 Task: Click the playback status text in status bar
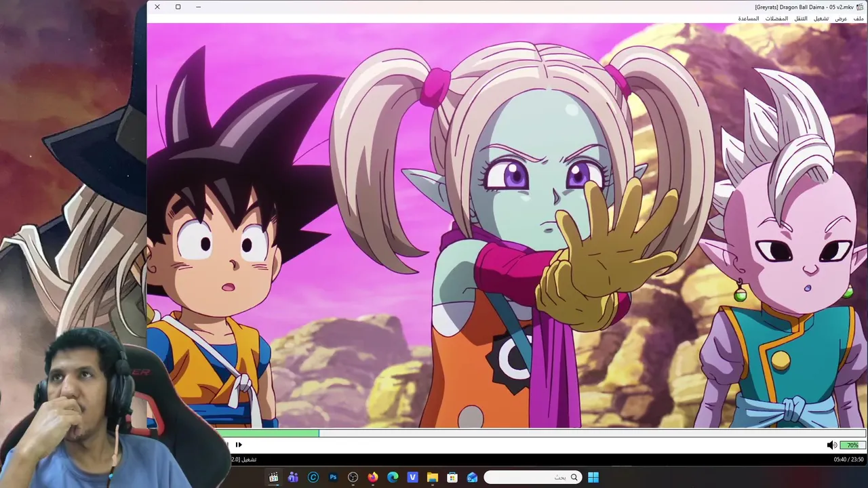pos(243,460)
